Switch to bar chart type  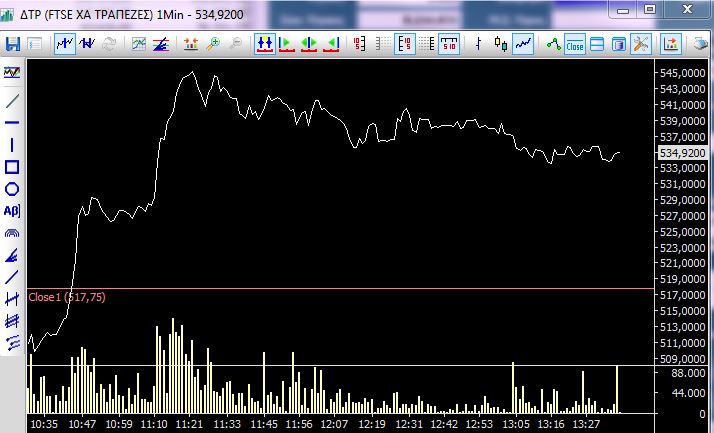[479, 44]
